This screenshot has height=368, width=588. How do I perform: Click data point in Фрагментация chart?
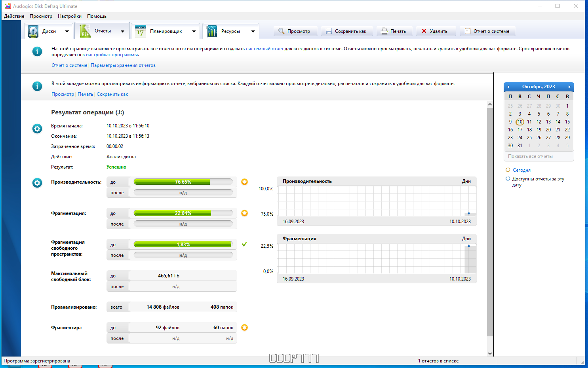point(469,246)
